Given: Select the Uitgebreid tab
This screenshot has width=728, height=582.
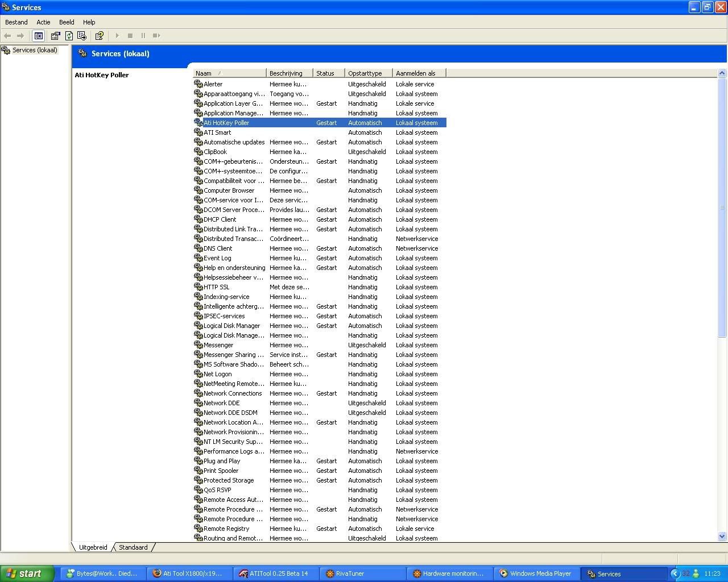Looking at the screenshot, I should (93, 547).
